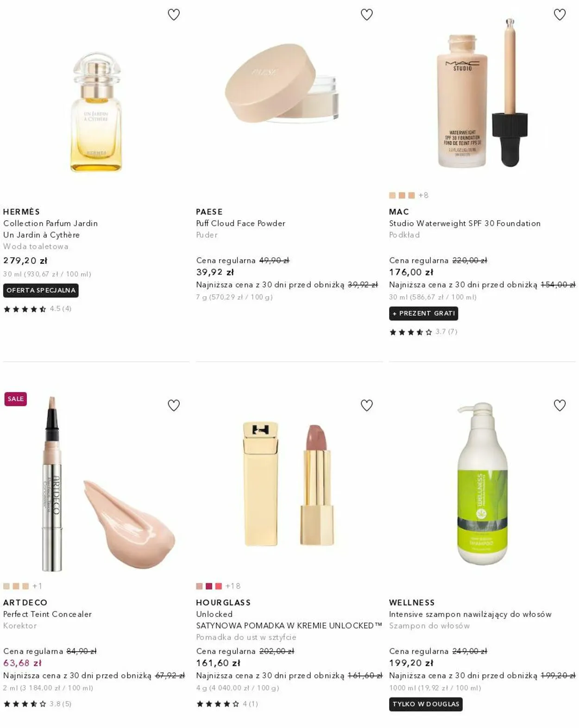Save Artdeco concealer with heart icon
The width and height of the screenshot is (579, 728).
coord(174,405)
